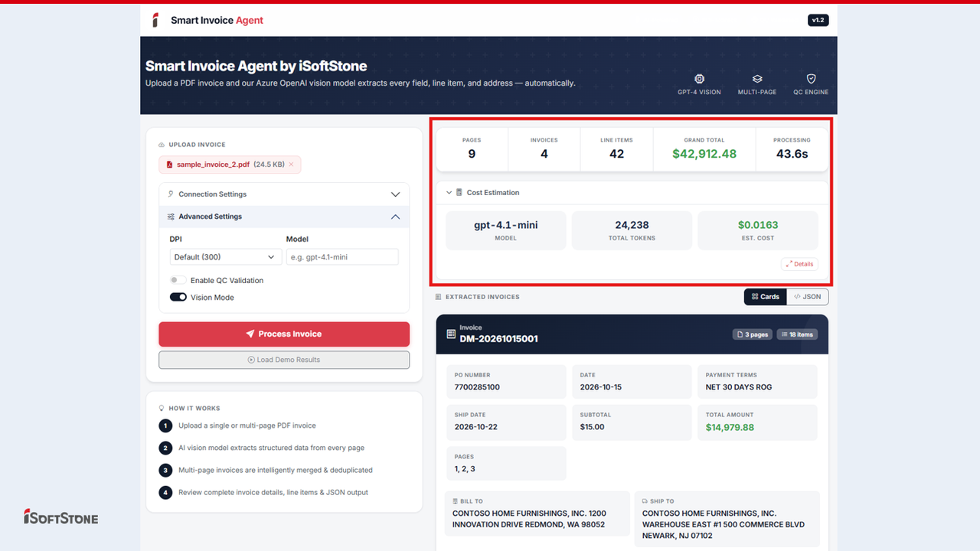The height and width of the screenshot is (551, 980).
Task: Click the v1.2 version badge
Action: (x=818, y=20)
